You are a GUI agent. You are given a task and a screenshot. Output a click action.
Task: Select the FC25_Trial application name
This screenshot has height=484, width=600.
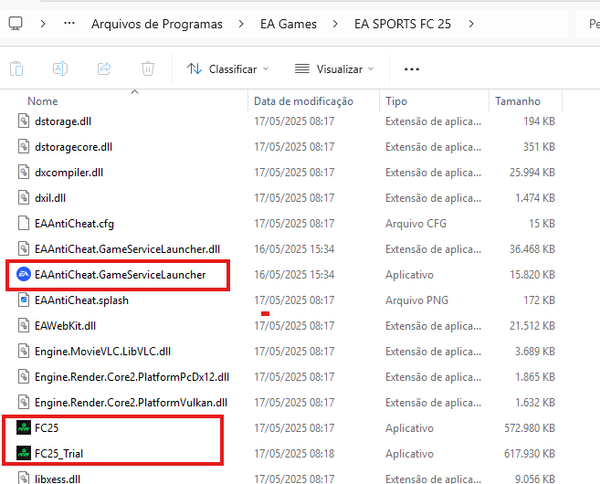(59, 454)
